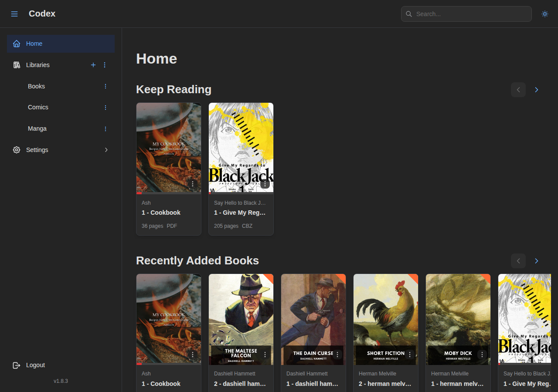Open the three-dot menu on The Maltese Falcon cover
The width and height of the screenshot is (558, 392).
pyautogui.click(x=265, y=355)
